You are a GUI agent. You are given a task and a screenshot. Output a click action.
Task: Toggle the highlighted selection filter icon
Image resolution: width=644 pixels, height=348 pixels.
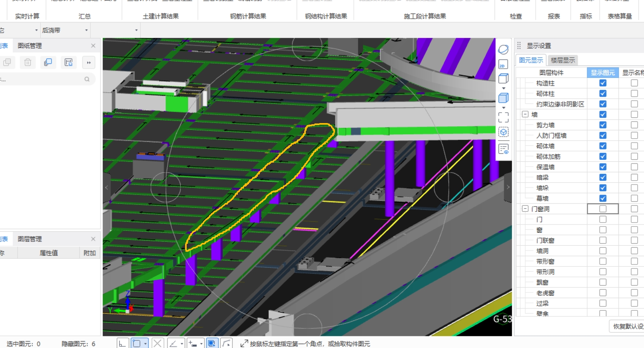212,343
